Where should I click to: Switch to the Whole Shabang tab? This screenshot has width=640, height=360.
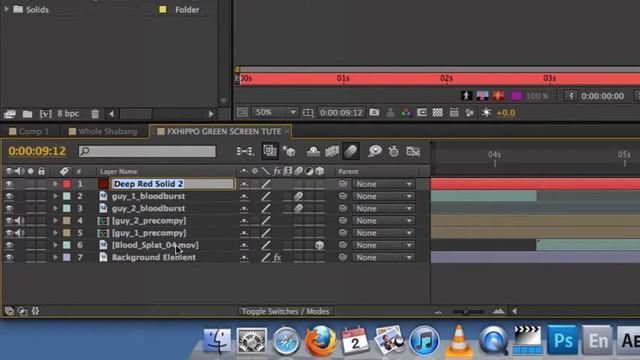pyautogui.click(x=104, y=131)
